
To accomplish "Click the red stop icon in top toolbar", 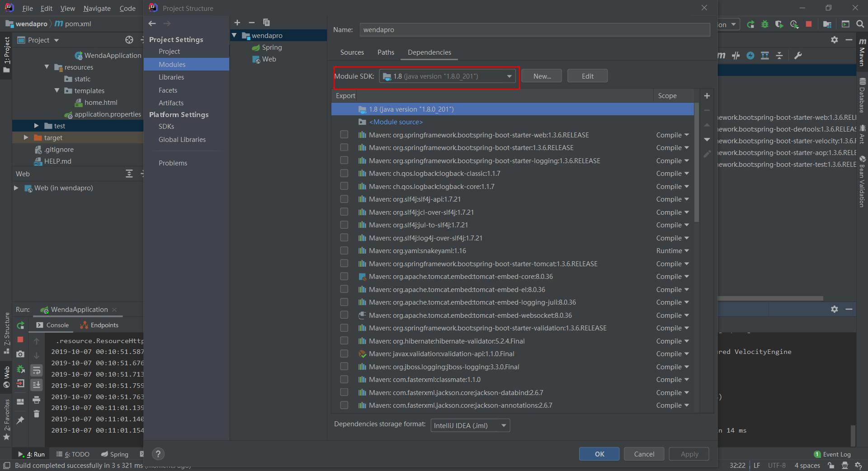I will 809,24.
